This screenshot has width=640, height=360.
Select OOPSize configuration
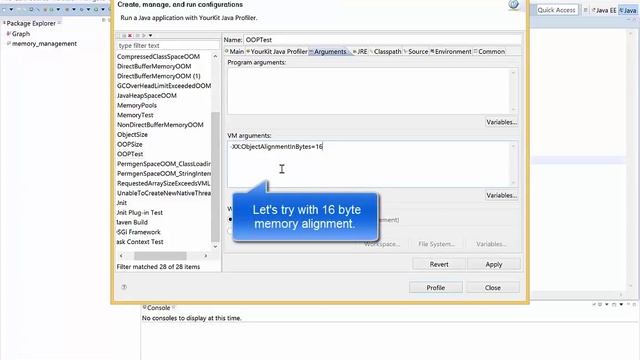(x=129, y=144)
